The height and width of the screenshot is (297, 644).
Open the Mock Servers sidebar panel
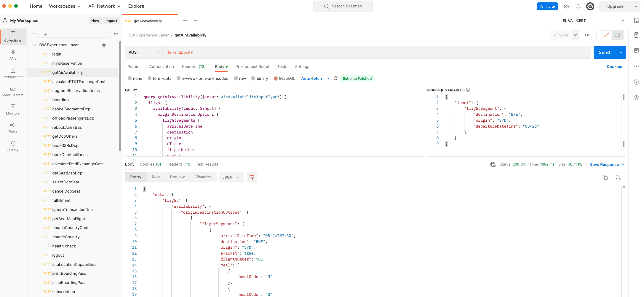13,91
